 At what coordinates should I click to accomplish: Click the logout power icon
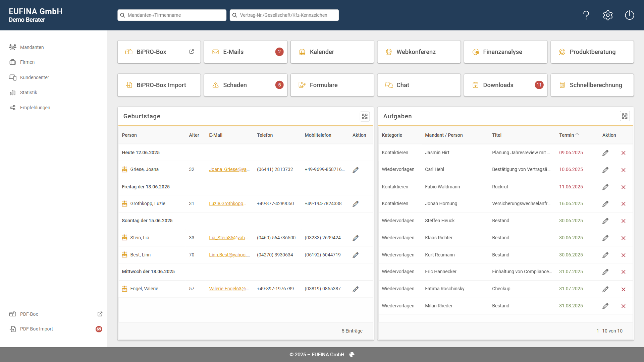pyautogui.click(x=630, y=15)
